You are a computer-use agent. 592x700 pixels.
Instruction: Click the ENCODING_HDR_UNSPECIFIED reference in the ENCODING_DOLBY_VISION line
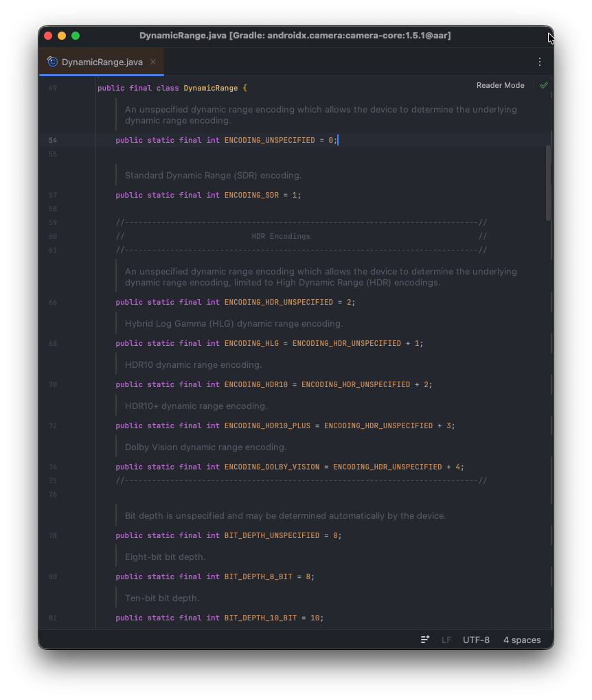click(387, 467)
